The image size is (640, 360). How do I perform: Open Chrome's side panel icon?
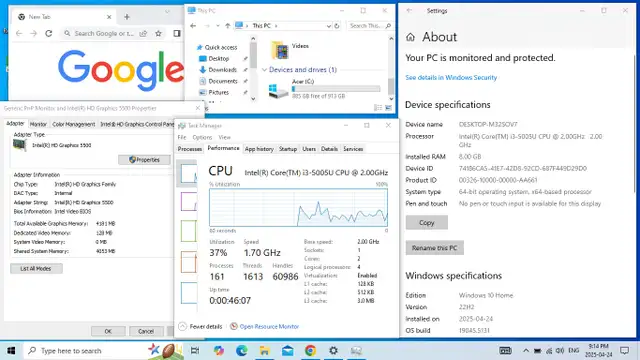[177, 33]
